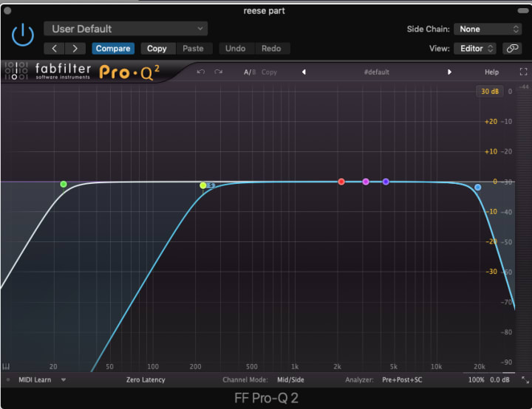The height and width of the screenshot is (409, 532).
Task: Open the User Default preset dropdown
Action: 126,29
